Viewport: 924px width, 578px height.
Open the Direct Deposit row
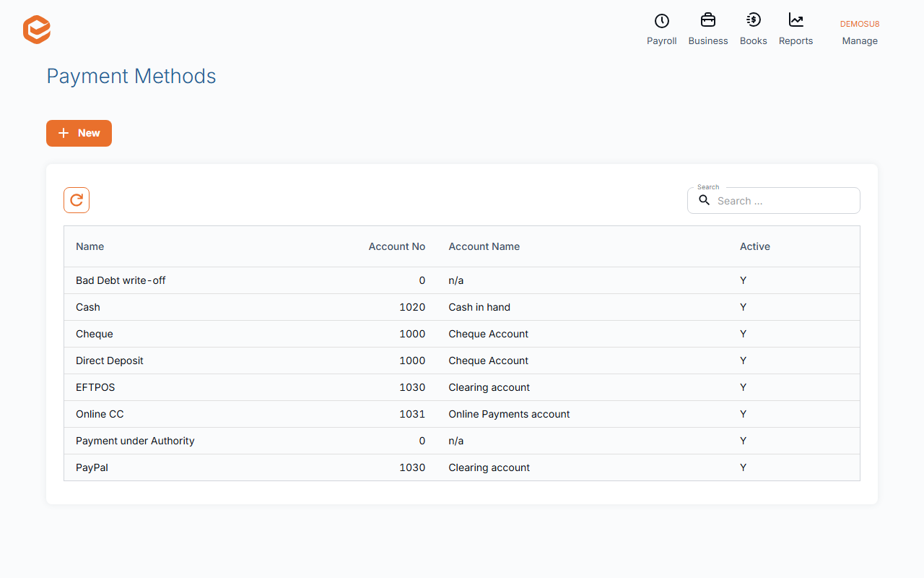[x=462, y=361]
